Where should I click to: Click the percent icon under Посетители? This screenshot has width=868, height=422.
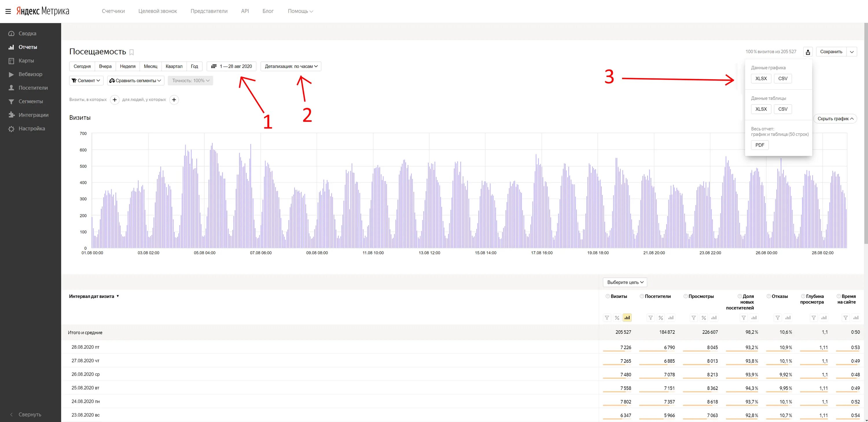click(661, 318)
